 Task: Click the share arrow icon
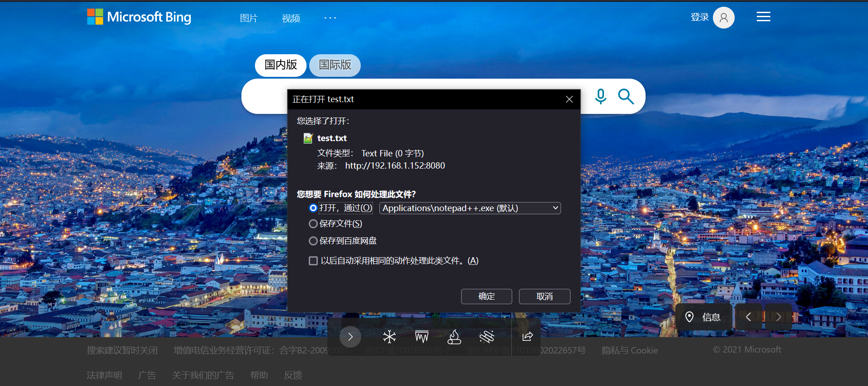pos(527,337)
